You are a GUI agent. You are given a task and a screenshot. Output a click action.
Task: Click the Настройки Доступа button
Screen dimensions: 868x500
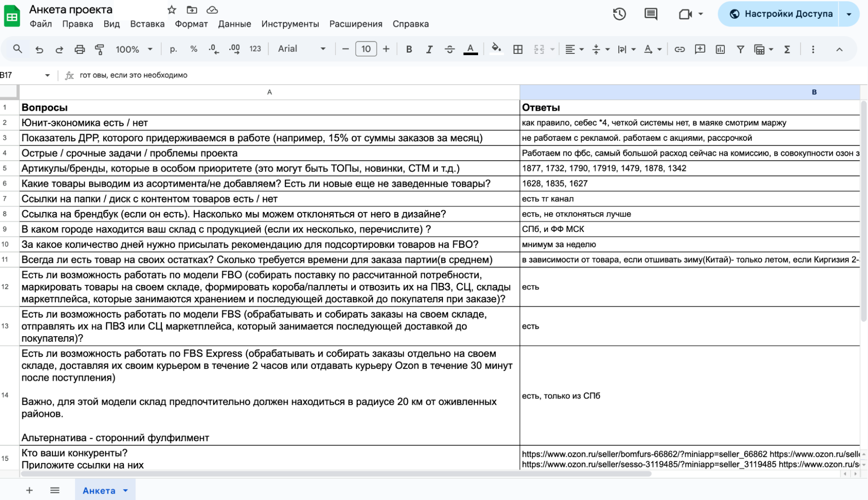pyautogui.click(x=781, y=14)
